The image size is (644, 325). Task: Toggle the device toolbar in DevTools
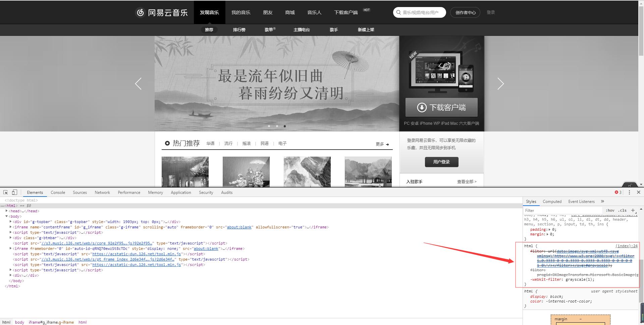(14, 192)
